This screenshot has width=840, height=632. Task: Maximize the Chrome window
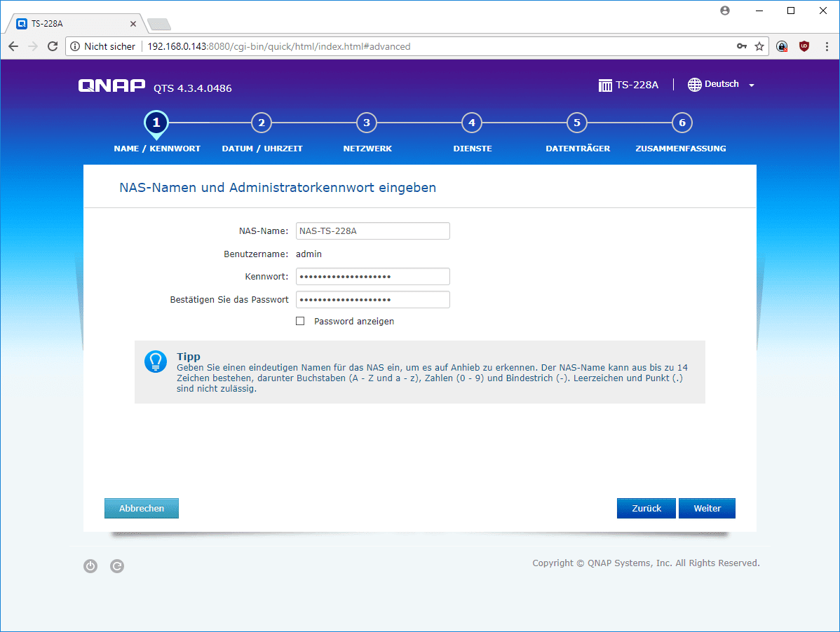coord(791,11)
